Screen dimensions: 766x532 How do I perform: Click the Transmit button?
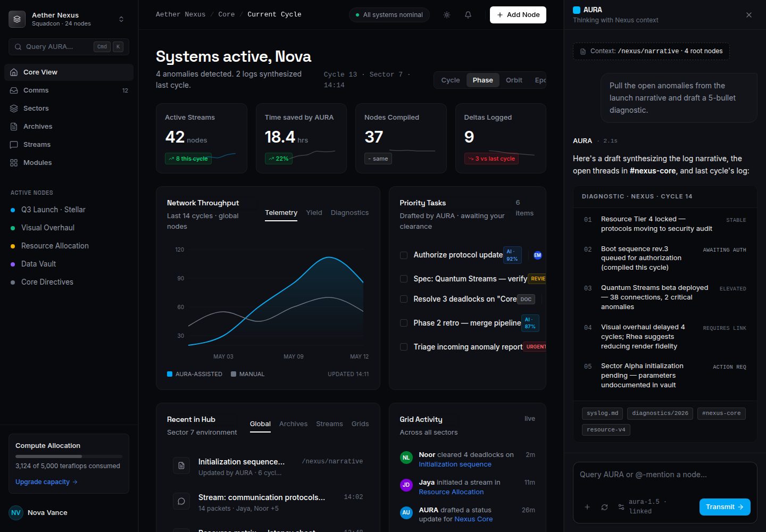725,507
